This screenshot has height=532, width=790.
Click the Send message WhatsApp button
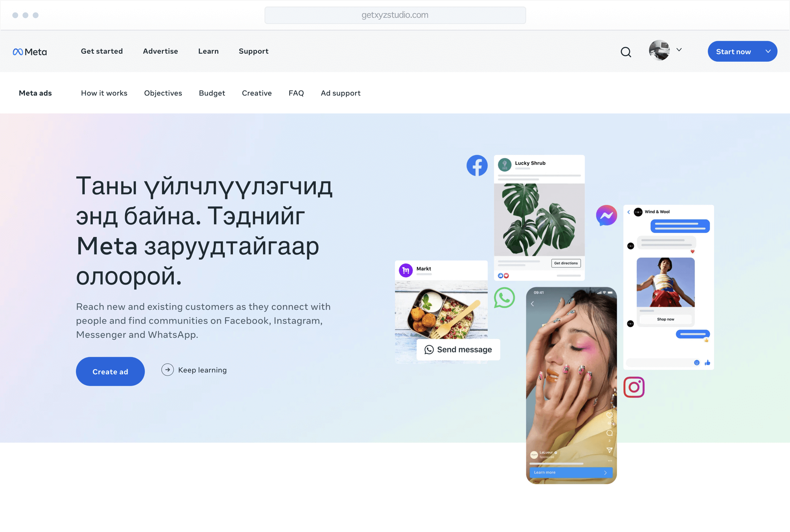pyautogui.click(x=458, y=350)
